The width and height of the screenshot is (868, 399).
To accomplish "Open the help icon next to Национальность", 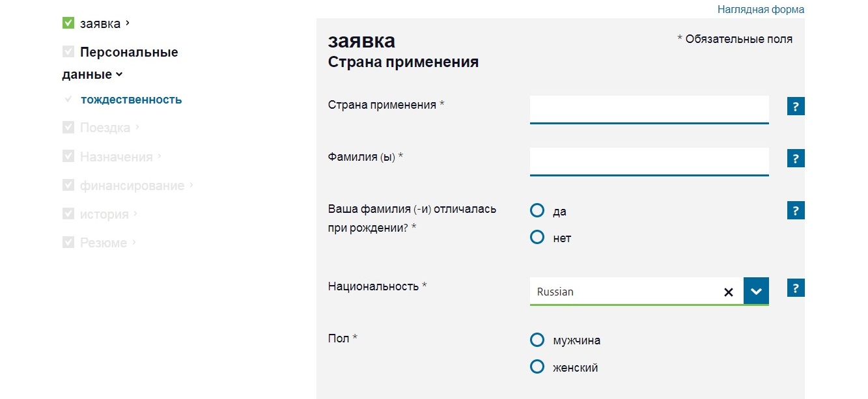I will (796, 288).
